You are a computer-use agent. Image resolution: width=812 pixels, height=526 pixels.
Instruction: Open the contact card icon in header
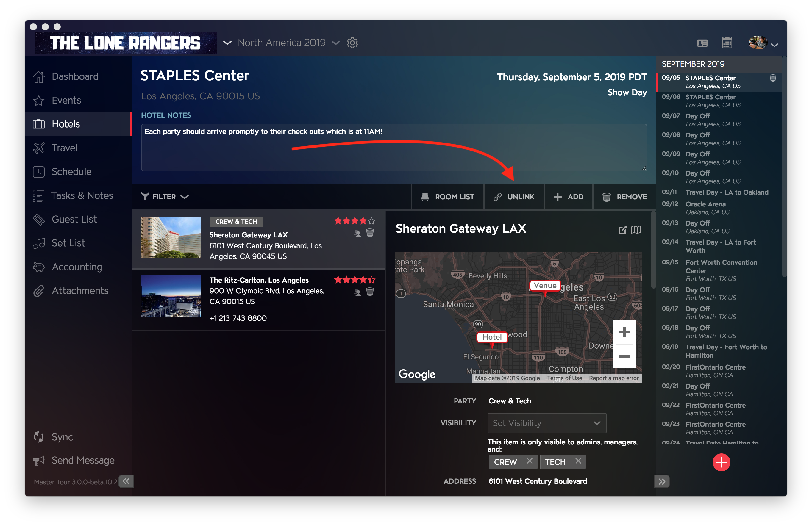tap(702, 43)
